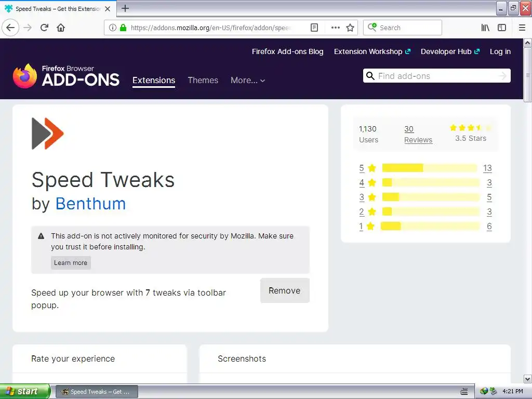Close the Speed Tweaks browser tab

(108, 9)
